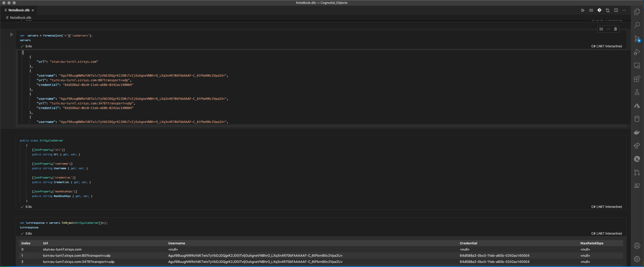This screenshot has width=644, height=267.
Task: Open the Manage settings gear
Action: (x=637, y=259)
